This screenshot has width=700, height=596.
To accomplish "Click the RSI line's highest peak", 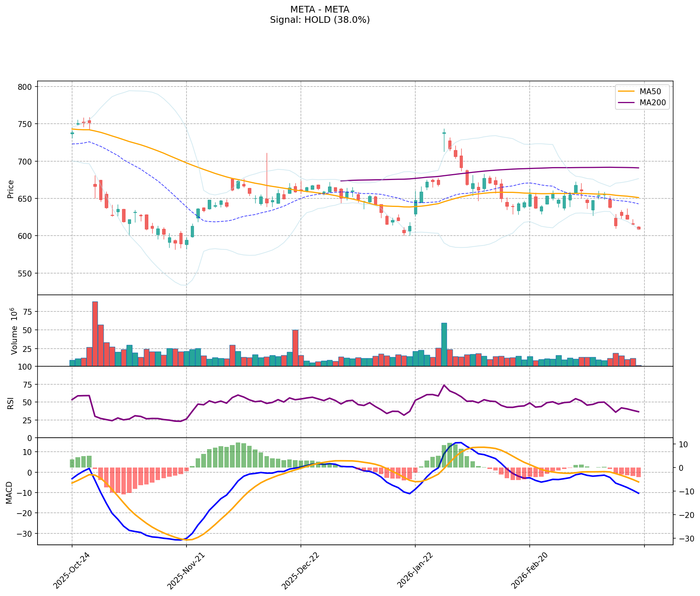I will pyautogui.click(x=444, y=385).
